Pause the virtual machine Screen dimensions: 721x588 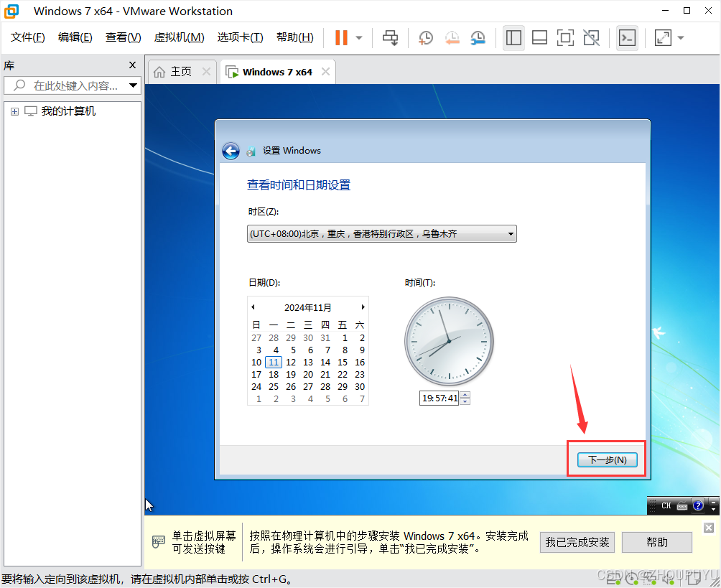click(x=341, y=38)
